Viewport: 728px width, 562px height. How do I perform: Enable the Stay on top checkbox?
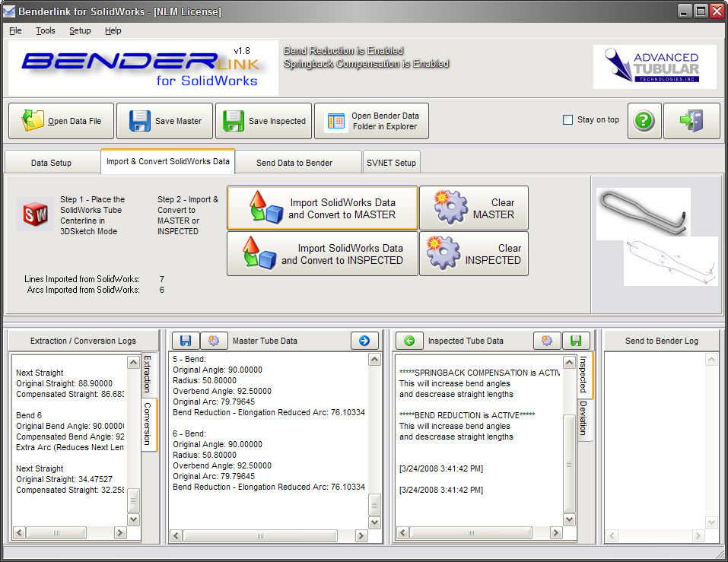pos(567,119)
